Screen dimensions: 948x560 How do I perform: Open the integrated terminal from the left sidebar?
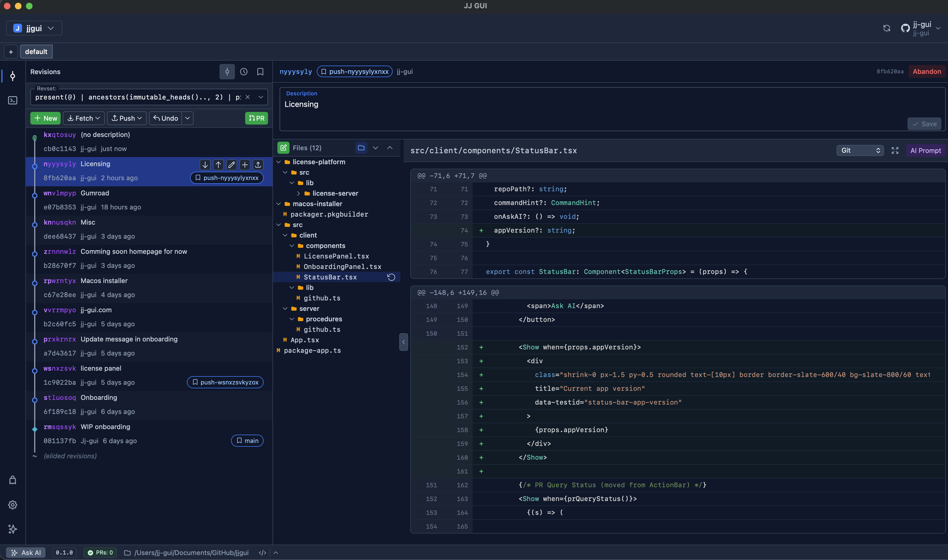coord(12,100)
